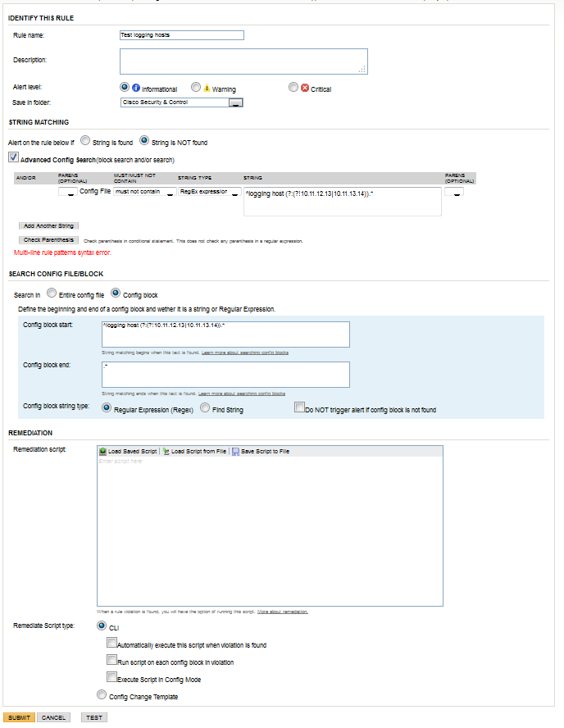The width and height of the screenshot is (564, 728).
Task: Click the Load Script from File icon
Action: tap(166, 451)
